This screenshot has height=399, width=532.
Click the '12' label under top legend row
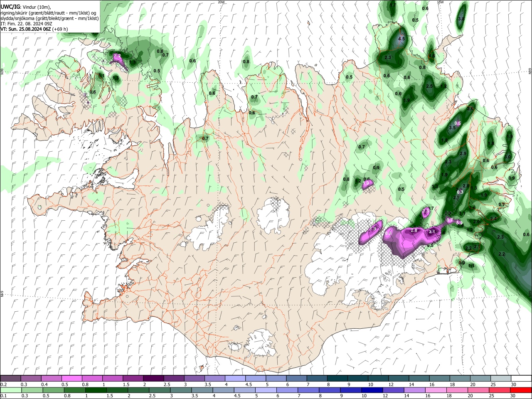tap(391, 384)
